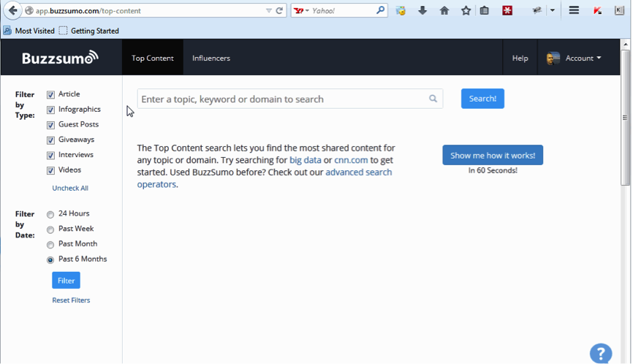Apply filters with the Filter button

click(67, 281)
